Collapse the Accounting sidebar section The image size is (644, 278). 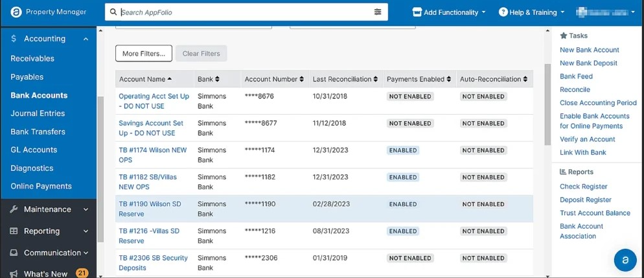pyautogui.click(x=86, y=39)
